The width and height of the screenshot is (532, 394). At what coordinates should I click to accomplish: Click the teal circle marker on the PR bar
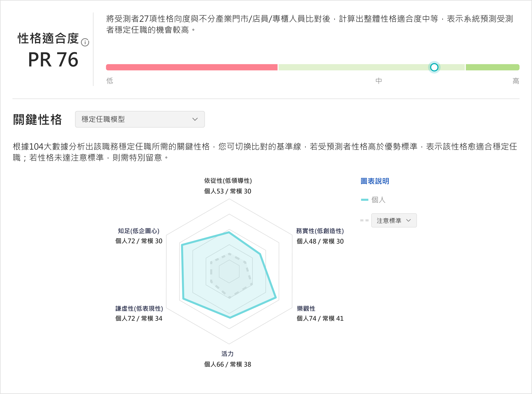[x=434, y=67]
